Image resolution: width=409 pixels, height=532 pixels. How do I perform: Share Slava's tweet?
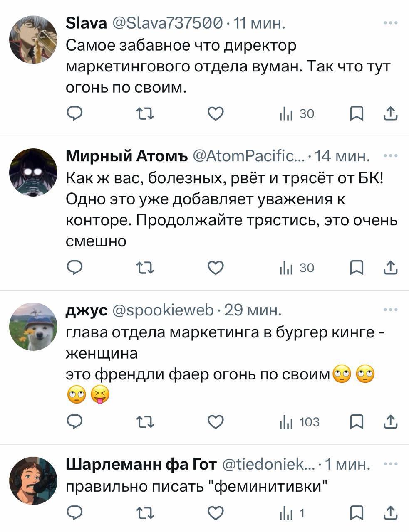coord(391,113)
